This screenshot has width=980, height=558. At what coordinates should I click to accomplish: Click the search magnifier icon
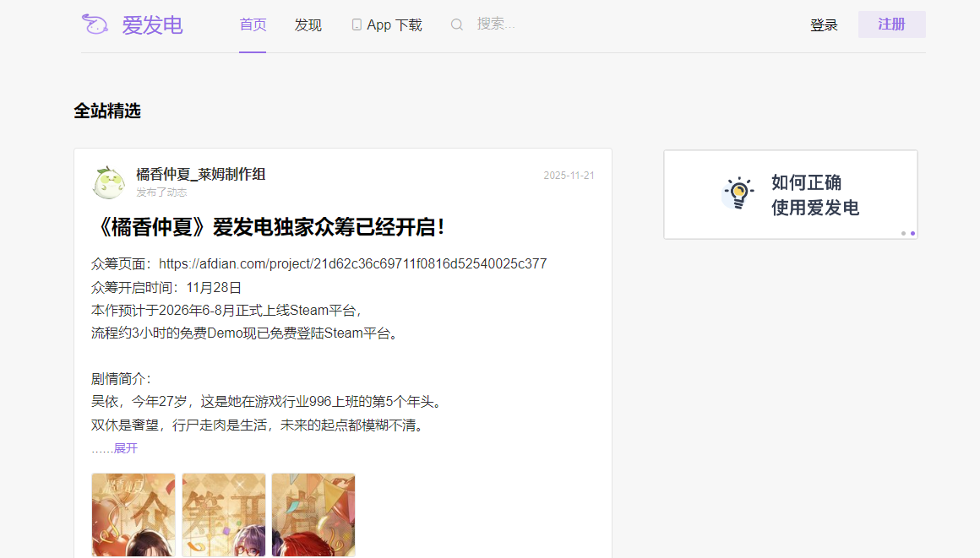(x=456, y=24)
